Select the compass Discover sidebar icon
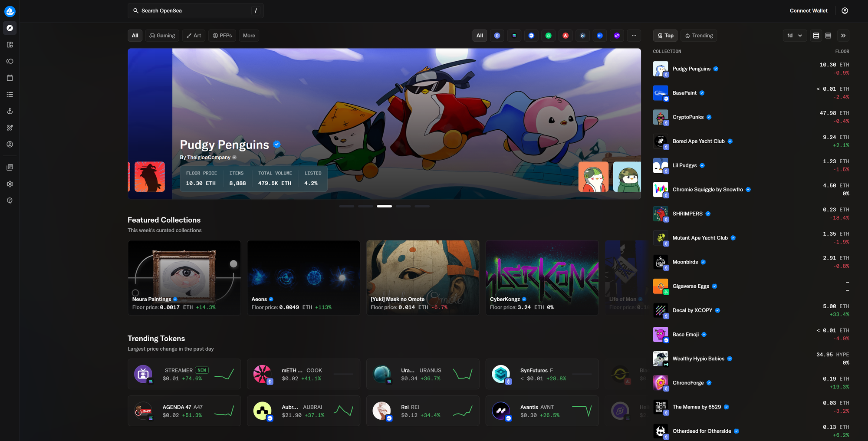 click(x=10, y=28)
